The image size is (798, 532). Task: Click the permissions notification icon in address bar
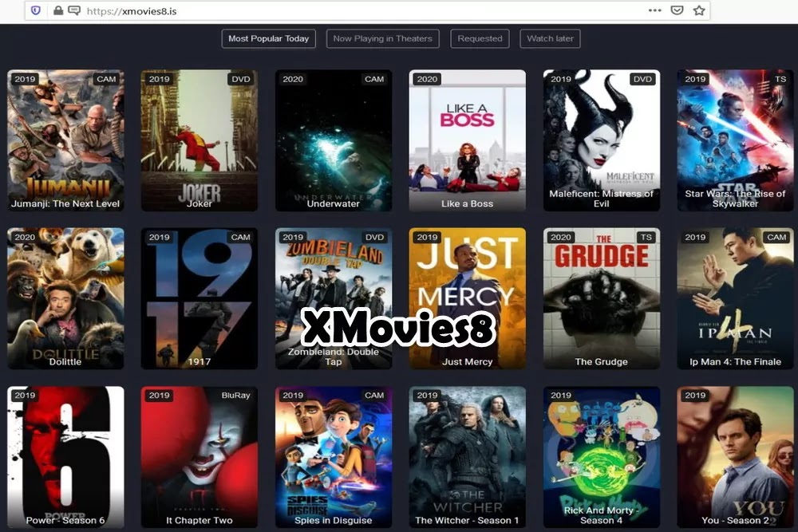point(74,10)
